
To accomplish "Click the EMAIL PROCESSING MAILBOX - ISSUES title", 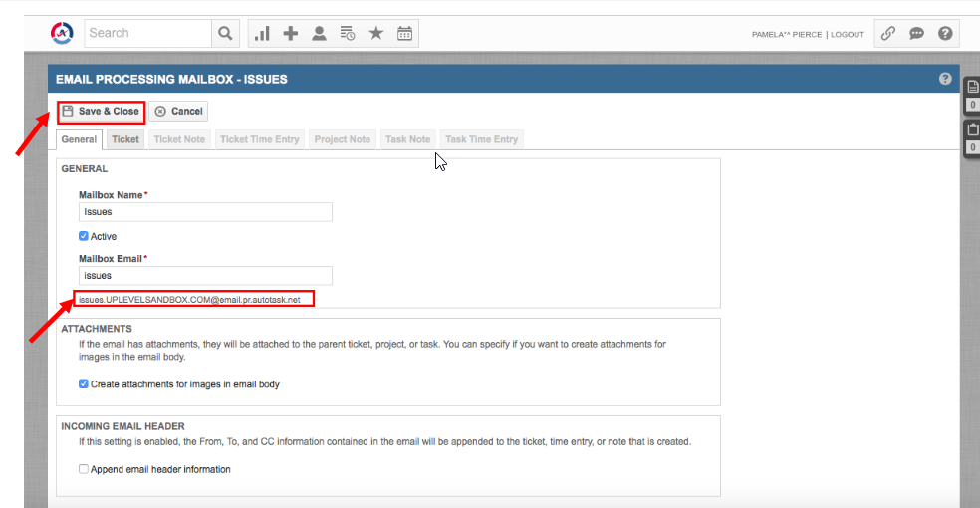I will tap(171, 80).
